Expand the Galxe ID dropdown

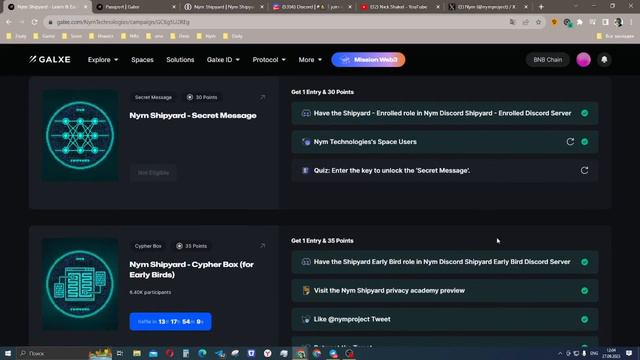(223, 60)
